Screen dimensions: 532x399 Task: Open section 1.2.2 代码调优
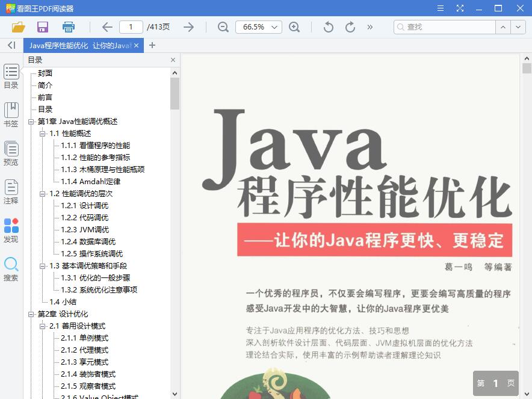tap(84, 218)
